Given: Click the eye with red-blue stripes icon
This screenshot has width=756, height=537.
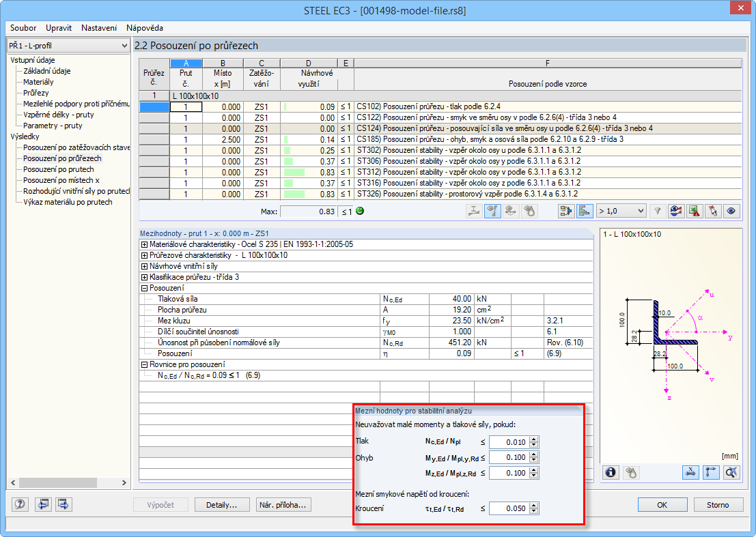Looking at the screenshot, I should (x=676, y=211).
